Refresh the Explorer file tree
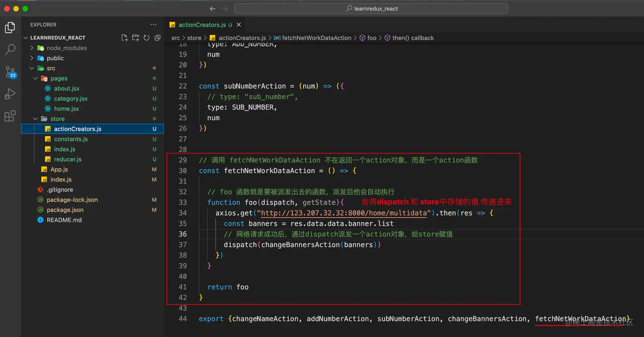 point(147,37)
